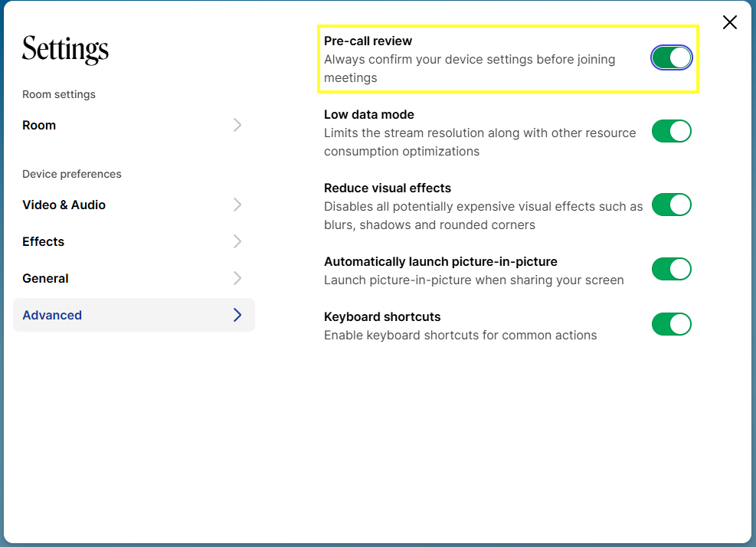Image resolution: width=756 pixels, height=547 pixels.
Task: Select the General settings category
Action: (134, 278)
